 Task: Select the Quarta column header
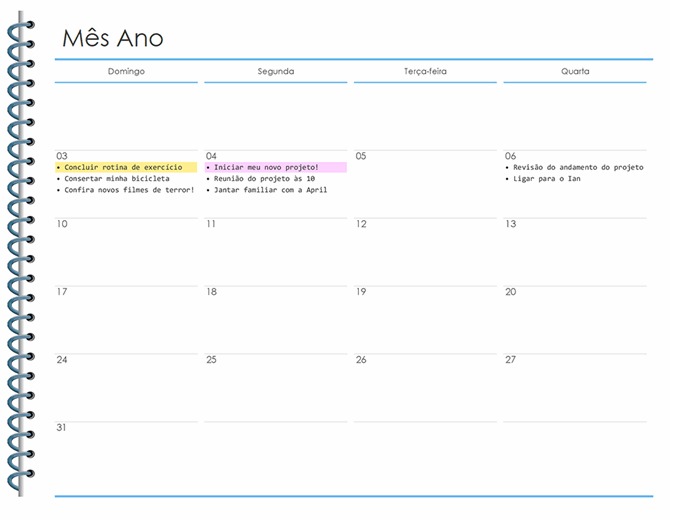point(574,72)
